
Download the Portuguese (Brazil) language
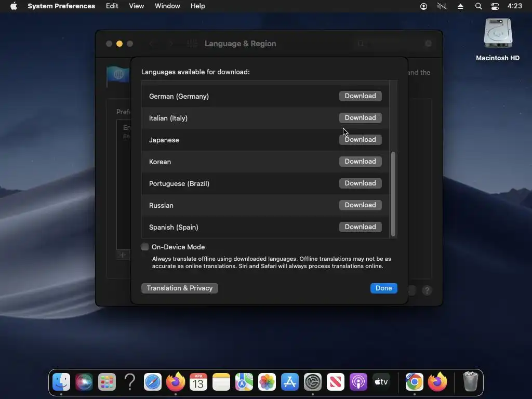[361, 183]
